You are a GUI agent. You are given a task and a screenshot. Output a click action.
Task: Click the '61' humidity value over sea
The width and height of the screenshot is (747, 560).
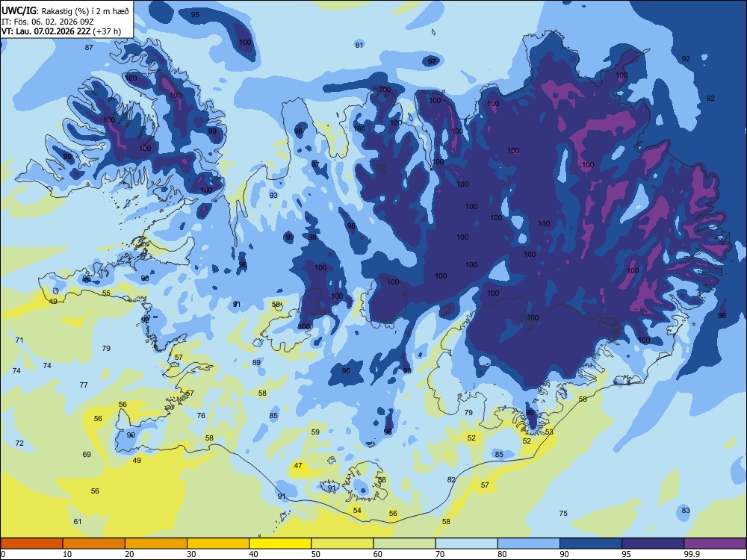78,521
